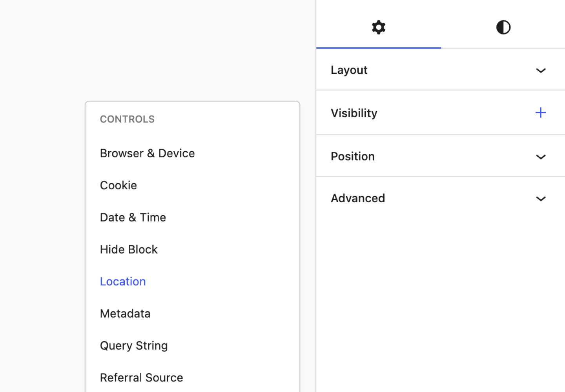Open the Settings gear tab
The height and width of the screenshot is (392, 565).
pyautogui.click(x=379, y=27)
